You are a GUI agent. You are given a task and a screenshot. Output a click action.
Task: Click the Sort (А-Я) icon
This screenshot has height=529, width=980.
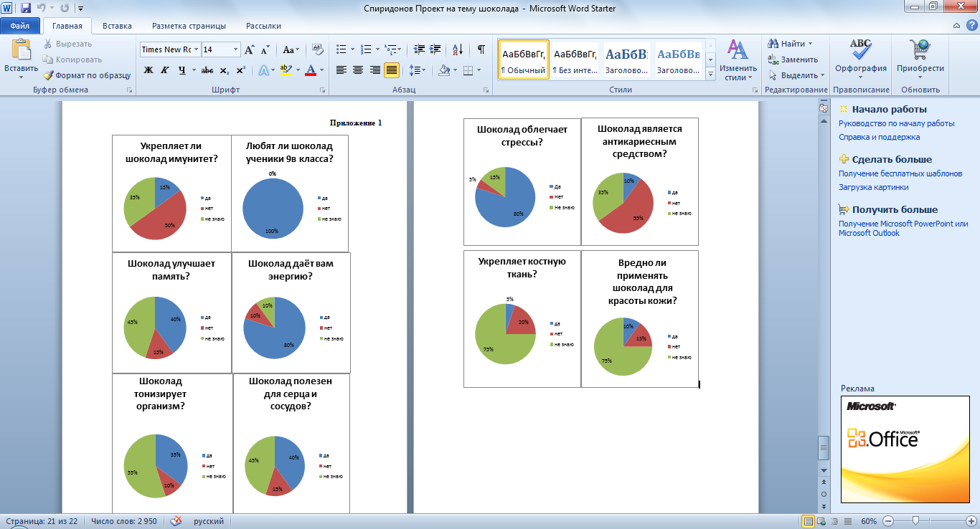pyautogui.click(x=456, y=49)
